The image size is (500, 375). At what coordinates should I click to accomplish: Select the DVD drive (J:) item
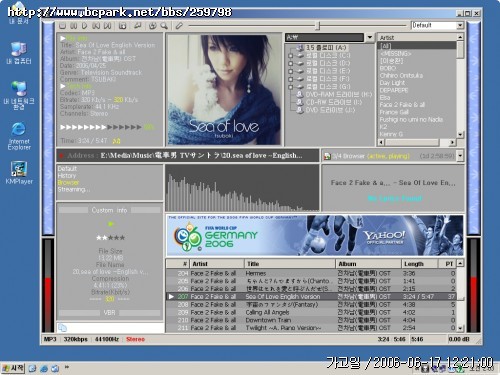[x=330, y=110]
